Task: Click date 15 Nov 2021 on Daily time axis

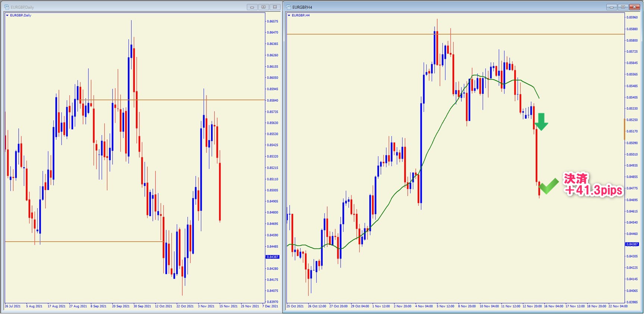Action: click(228, 307)
